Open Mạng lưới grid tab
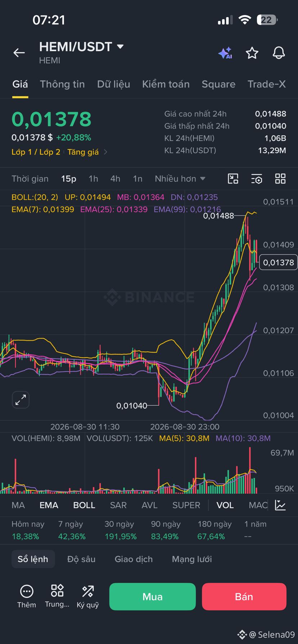298x644 pixels. pyautogui.click(x=192, y=559)
